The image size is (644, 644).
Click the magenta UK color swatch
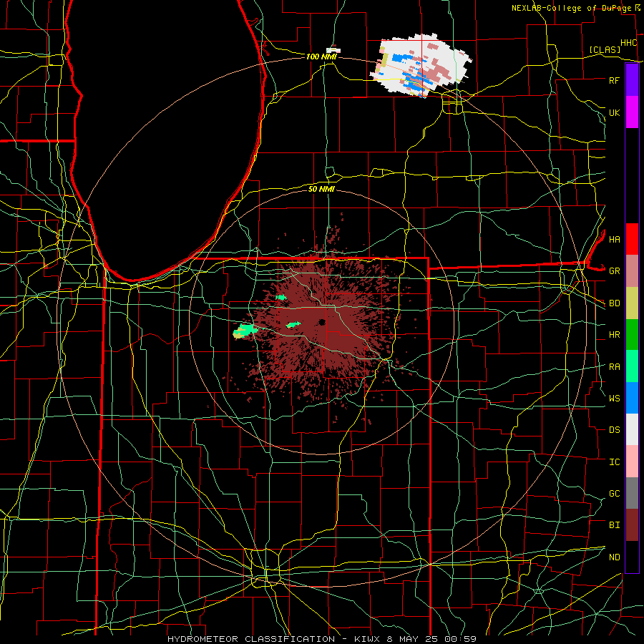click(632, 112)
